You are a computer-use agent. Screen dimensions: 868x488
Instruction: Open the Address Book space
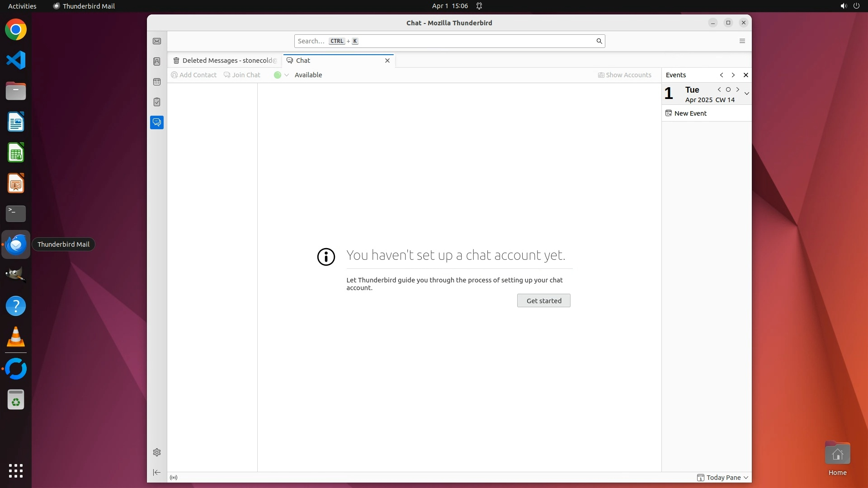pyautogui.click(x=157, y=61)
